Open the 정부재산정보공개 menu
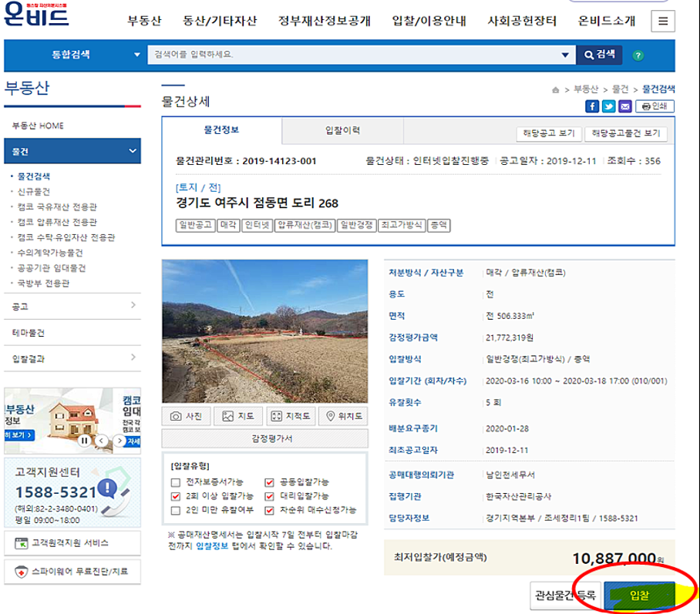 (322, 21)
